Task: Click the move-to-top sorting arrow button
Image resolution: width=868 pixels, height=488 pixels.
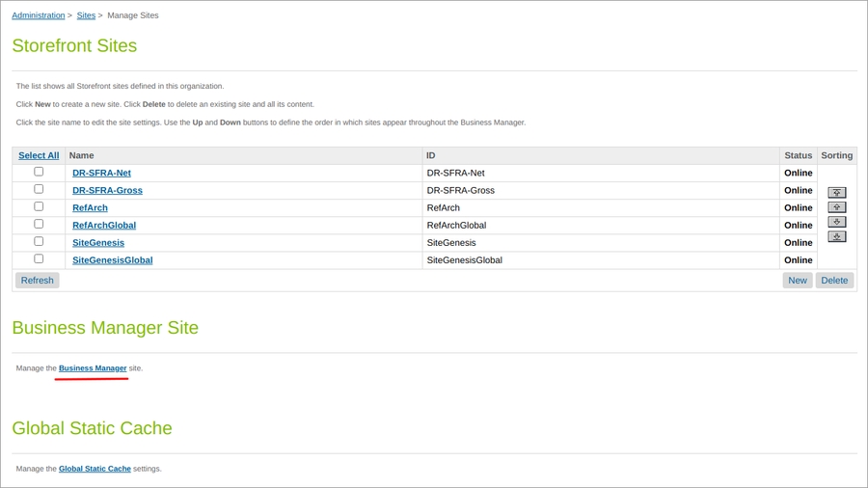Action: coord(837,193)
